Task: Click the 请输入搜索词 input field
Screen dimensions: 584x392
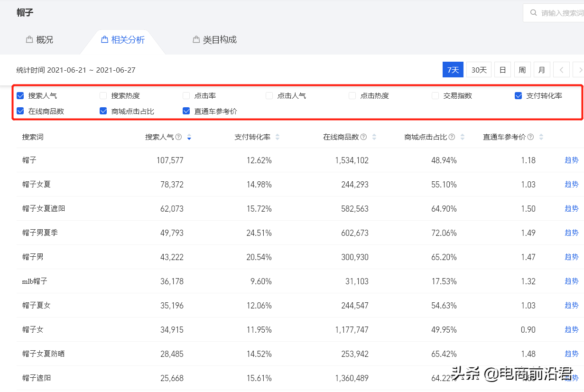Action: (560, 12)
